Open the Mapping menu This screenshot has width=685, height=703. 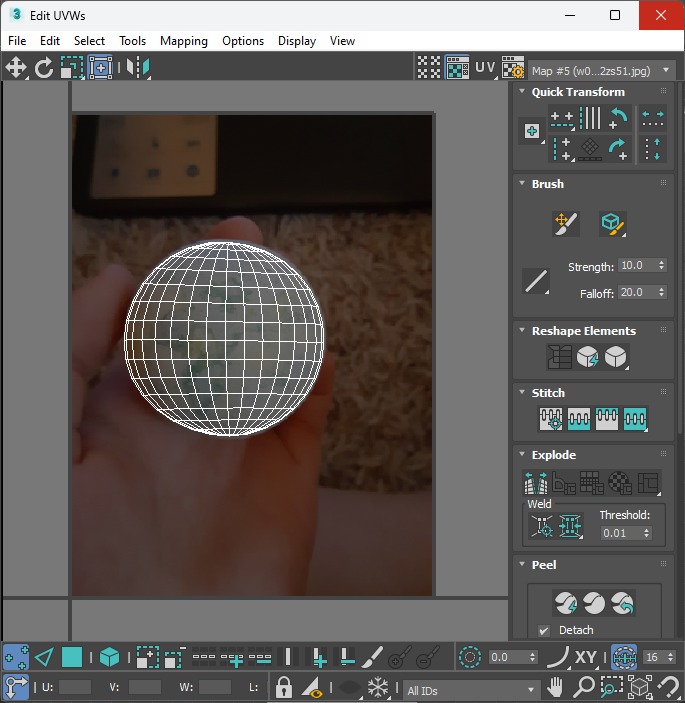(x=184, y=41)
